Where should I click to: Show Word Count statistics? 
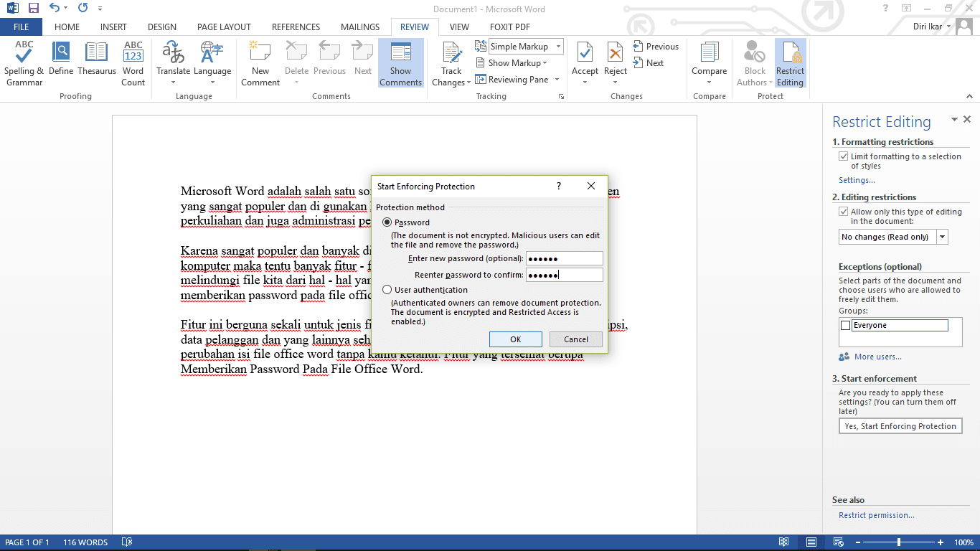[x=133, y=63]
